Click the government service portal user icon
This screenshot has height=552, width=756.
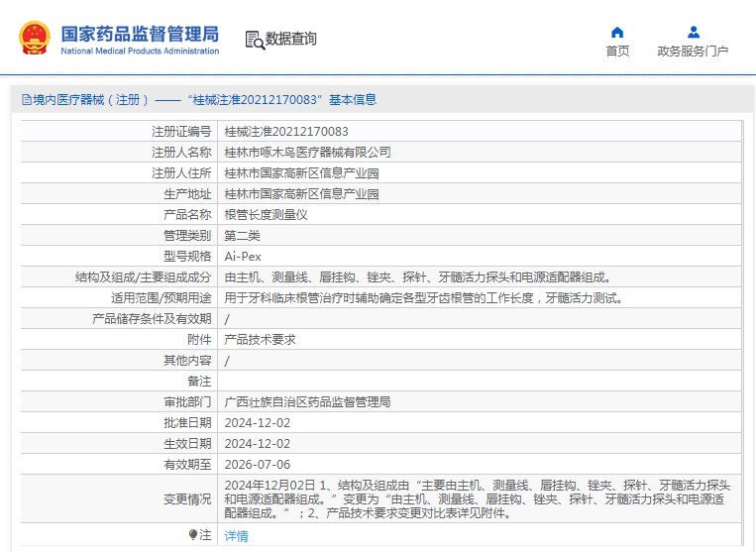694,33
